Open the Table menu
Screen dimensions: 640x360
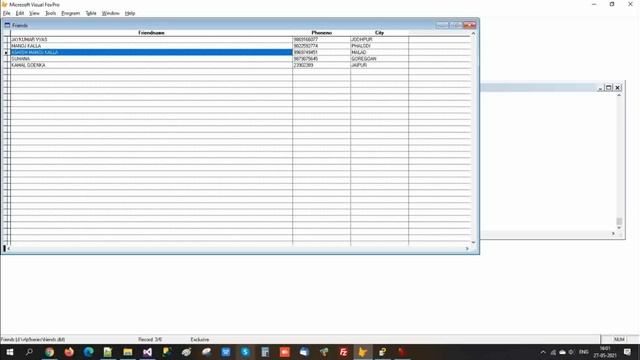pyautogui.click(x=91, y=13)
